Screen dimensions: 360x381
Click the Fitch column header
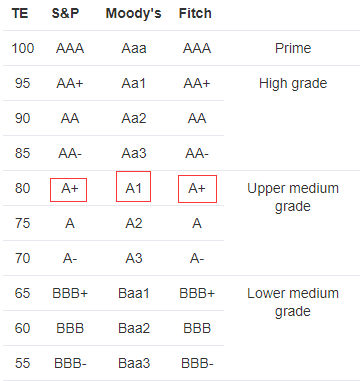coord(195,13)
